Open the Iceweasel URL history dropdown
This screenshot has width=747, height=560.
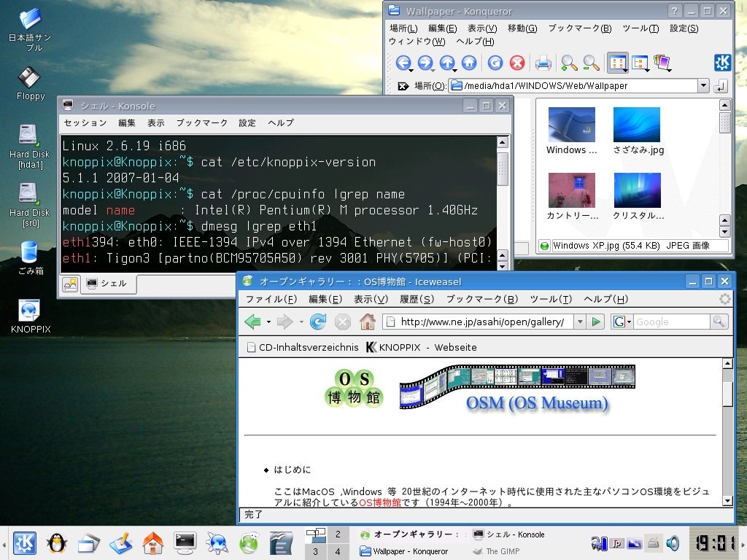click(579, 322)
